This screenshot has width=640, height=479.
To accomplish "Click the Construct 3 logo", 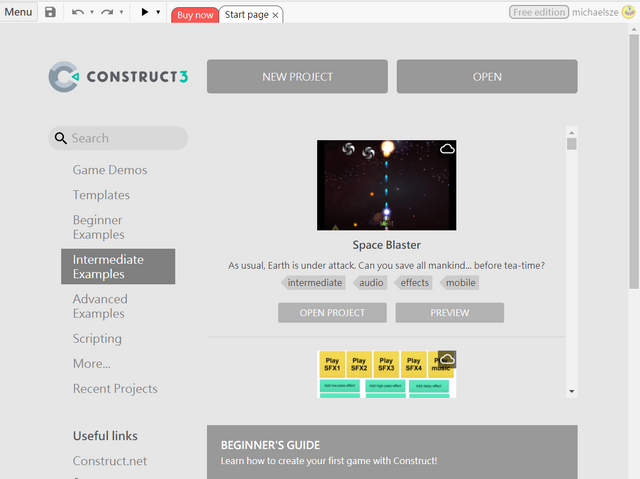I will click(118, 77).
